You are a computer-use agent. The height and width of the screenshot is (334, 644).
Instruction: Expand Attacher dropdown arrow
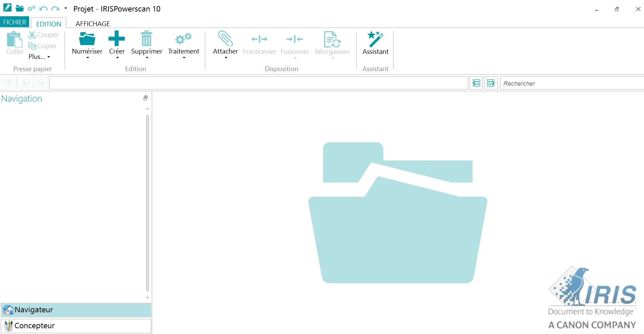tap(226, 58)
